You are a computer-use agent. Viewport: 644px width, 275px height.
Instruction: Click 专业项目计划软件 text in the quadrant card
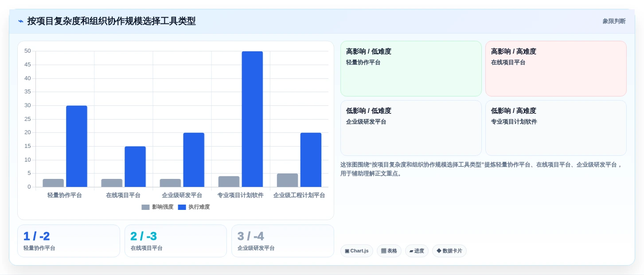[514, 122]
